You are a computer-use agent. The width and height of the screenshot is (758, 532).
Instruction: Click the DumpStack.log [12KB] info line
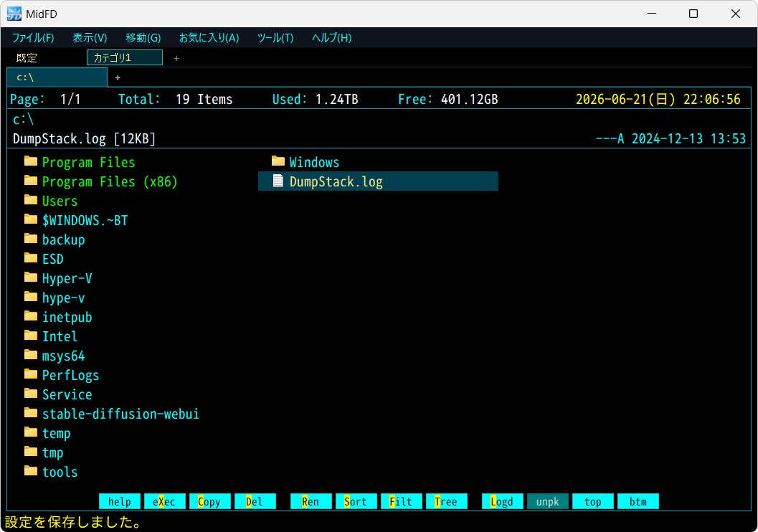tap(84, 138)
